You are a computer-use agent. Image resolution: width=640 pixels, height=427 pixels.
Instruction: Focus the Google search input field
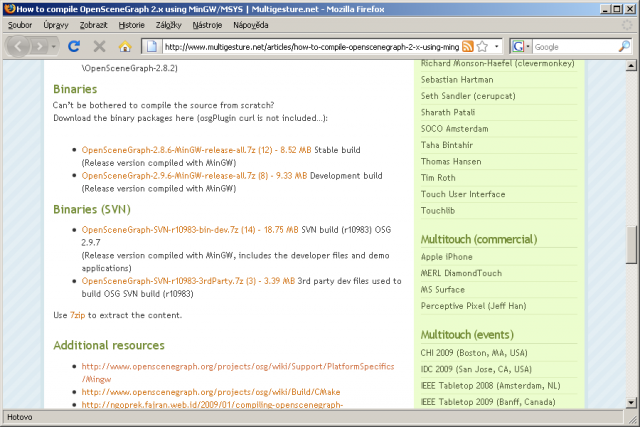pyautogui.click(x=575, y=47)
